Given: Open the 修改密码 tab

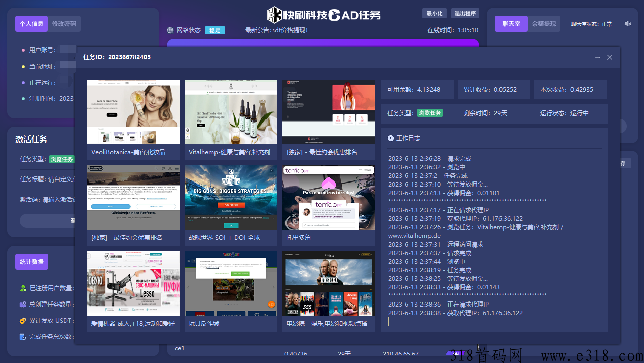Looking at the screenshot, I should point(64,24).
